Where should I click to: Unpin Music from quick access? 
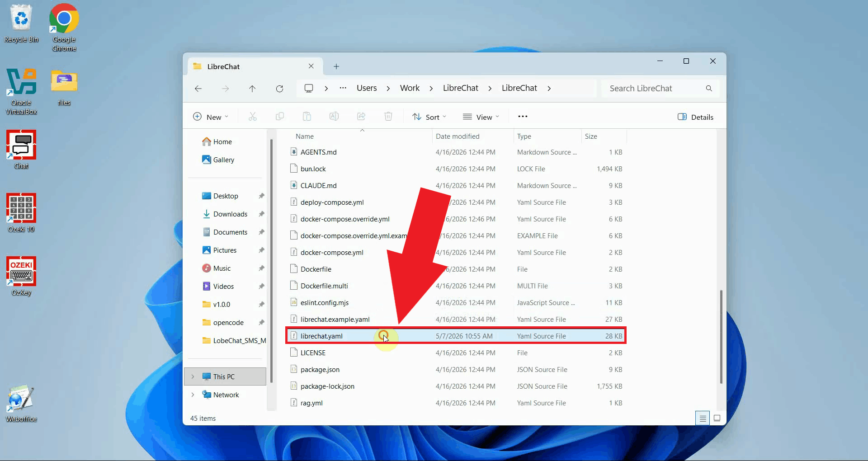tap(261, 268)
